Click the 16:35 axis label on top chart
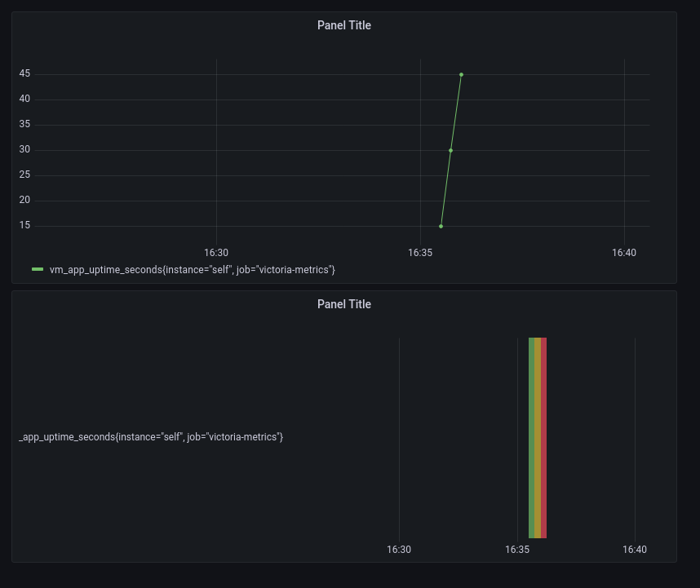The image size is (700, 588). tap(420, 253)
